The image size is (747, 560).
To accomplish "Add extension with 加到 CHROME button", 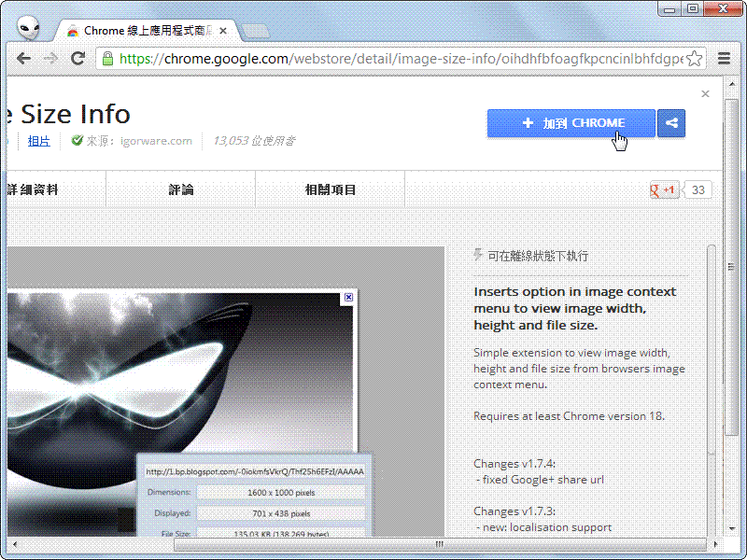I will point(571,123).
